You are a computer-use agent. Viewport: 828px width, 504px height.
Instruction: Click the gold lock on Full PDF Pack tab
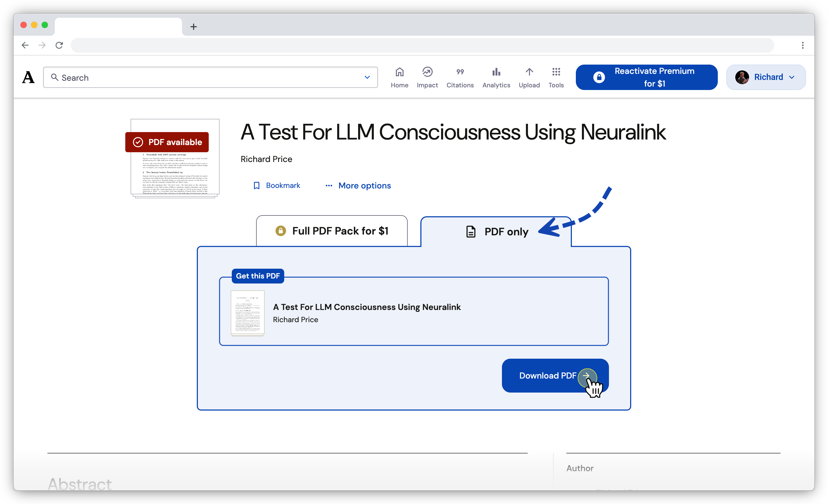(281, 231)
